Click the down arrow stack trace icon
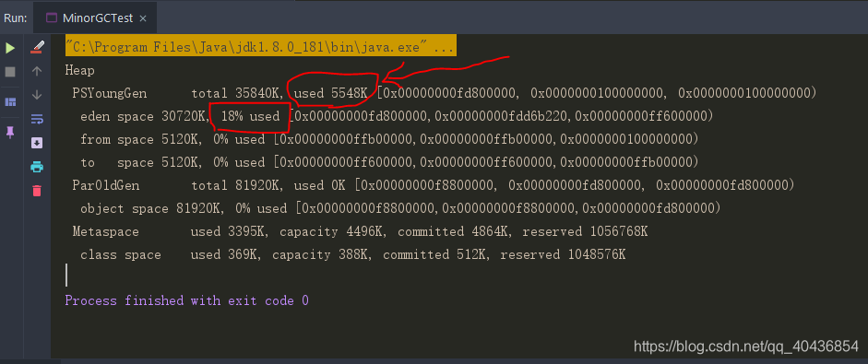 tap(37, 95)
